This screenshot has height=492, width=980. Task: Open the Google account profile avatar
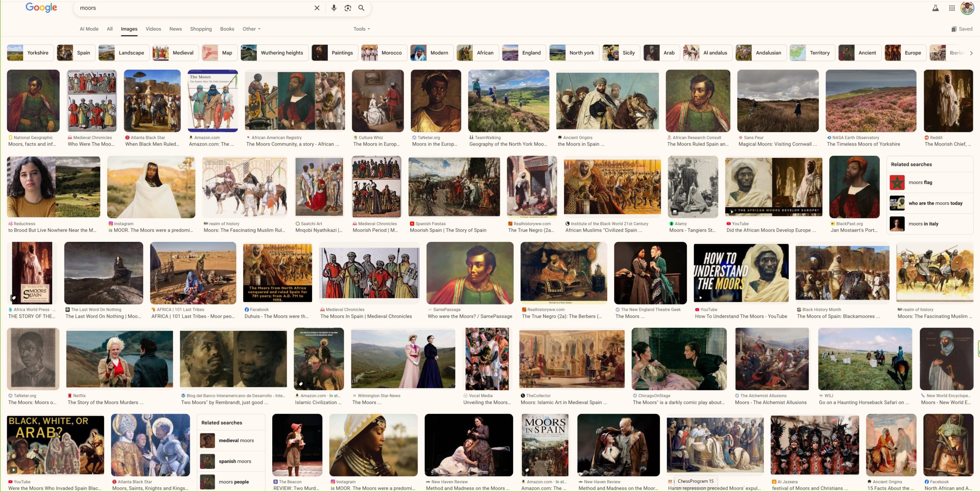pyautogui.click(x=967, y=8)
